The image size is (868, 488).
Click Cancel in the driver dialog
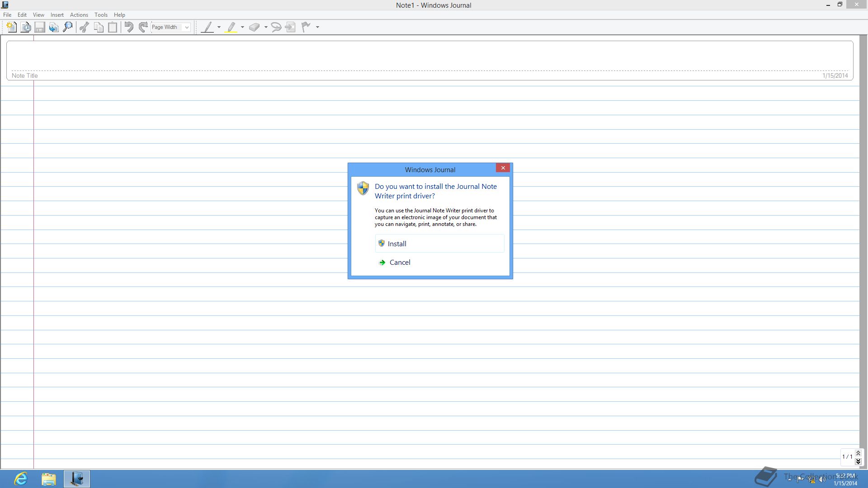(x=439, y=262)
